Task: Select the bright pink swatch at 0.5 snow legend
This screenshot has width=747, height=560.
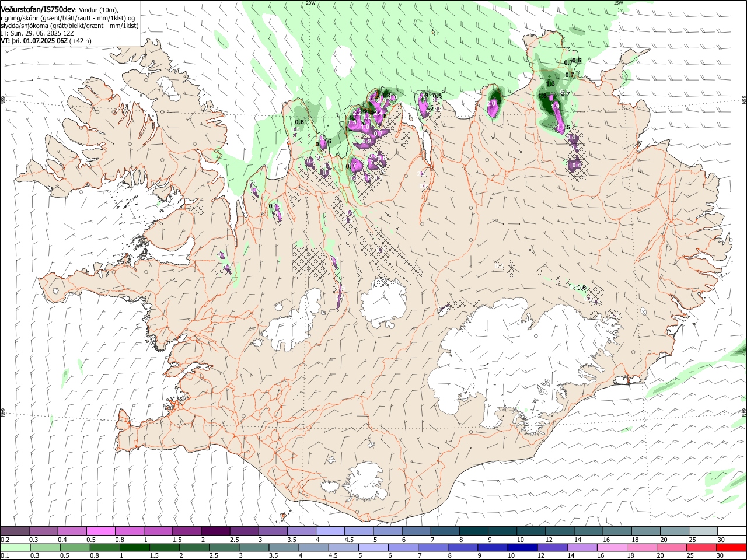Action: click(100, 531)
